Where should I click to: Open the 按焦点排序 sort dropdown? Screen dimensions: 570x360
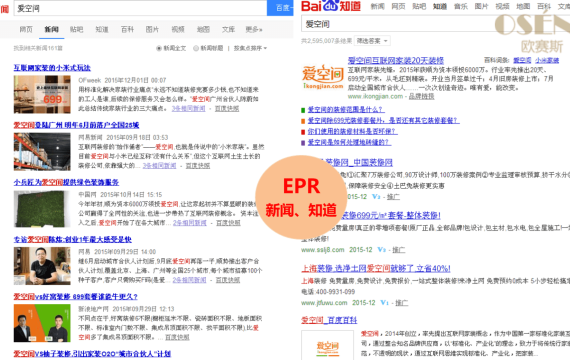[250, 48]
